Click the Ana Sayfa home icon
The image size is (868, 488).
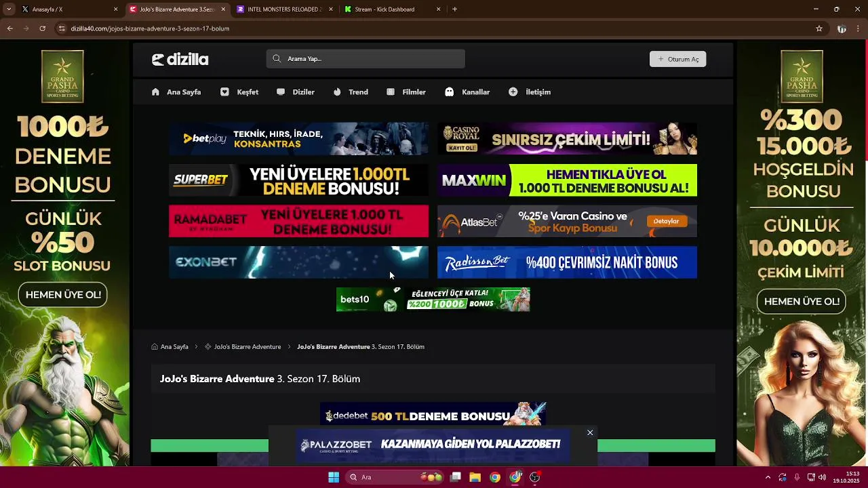click(155, 92)
